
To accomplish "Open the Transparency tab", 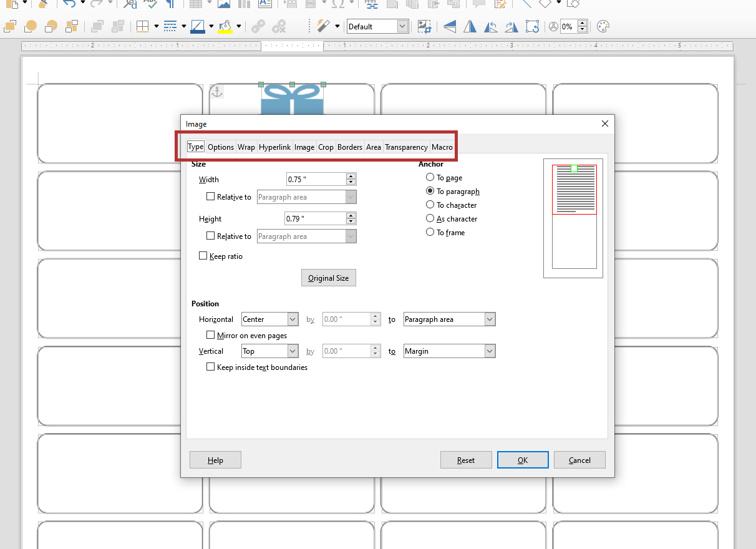I will click(406, 147).
